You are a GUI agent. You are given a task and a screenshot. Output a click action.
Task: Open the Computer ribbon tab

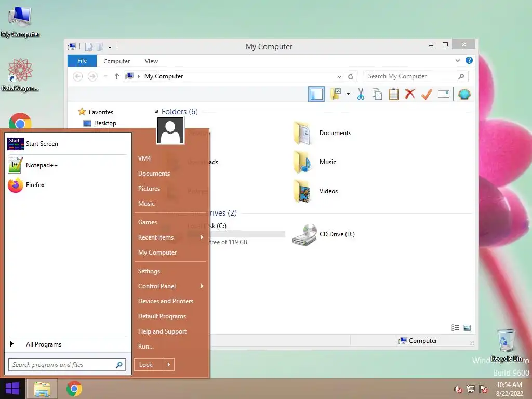point(117,61)
